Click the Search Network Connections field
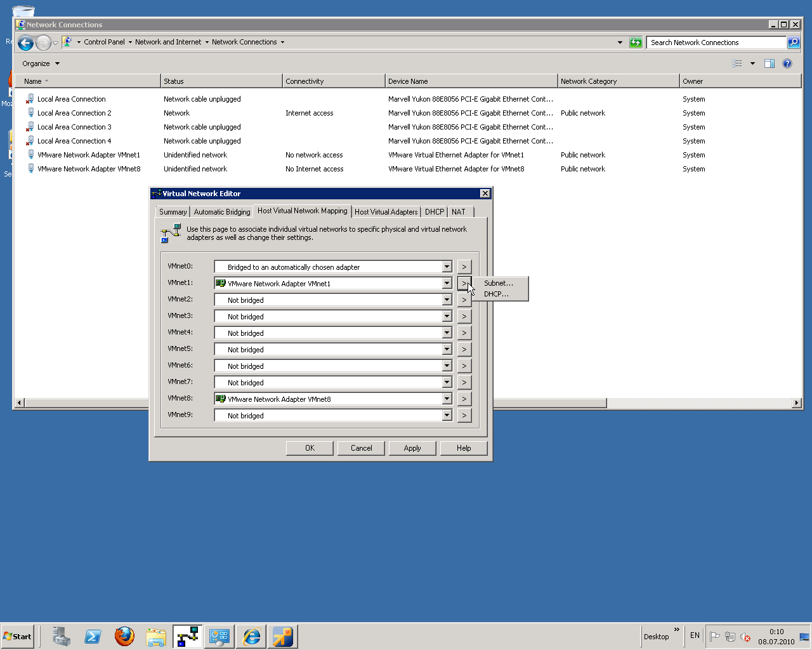This screenshot has height=650, width=812. pyautogui.click(x=717, y=43)
